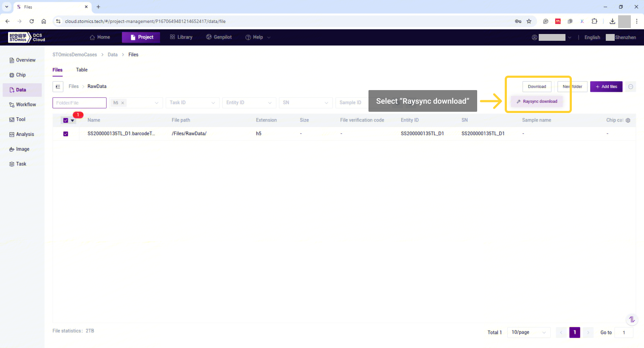Change the 10/page pagination dropdown
Screen dimensions: 644x348
point(529,332)
